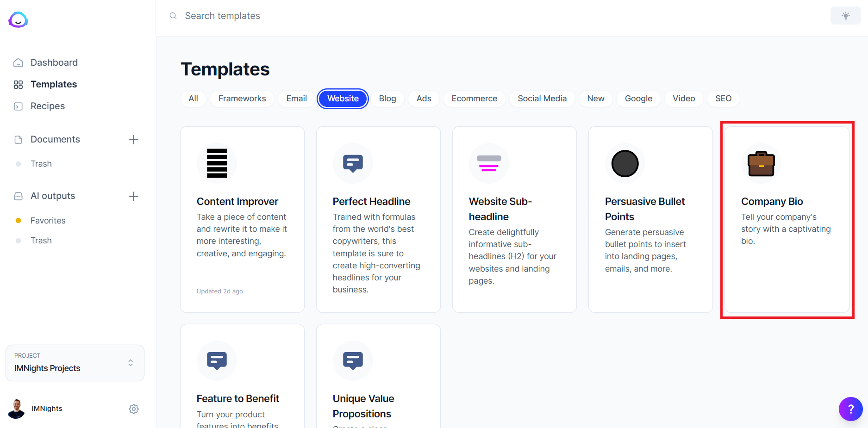This screenshot has width=868, height=428.
Task: Open settings gear next to IMNights
Action: 134,409
